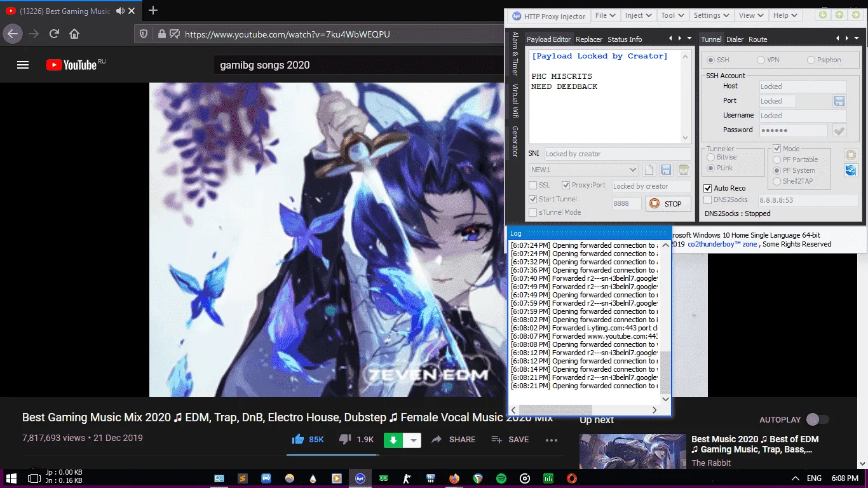
Task: Open the Tool menu dropdown
Action: click(x=672, y=15)
